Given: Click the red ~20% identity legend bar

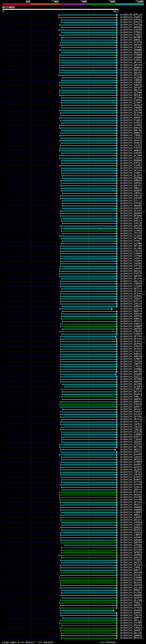Looking at the screenshot, I should click(x=16, y=4).
